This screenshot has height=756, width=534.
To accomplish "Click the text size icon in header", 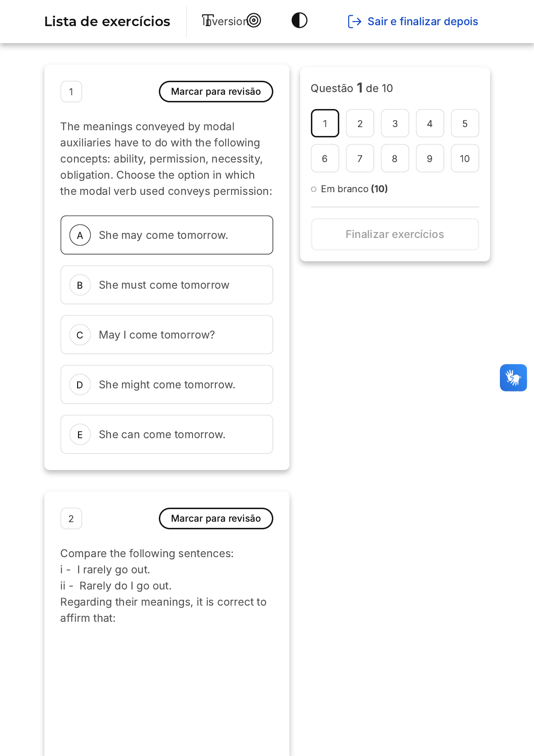I will click(207, 21).
